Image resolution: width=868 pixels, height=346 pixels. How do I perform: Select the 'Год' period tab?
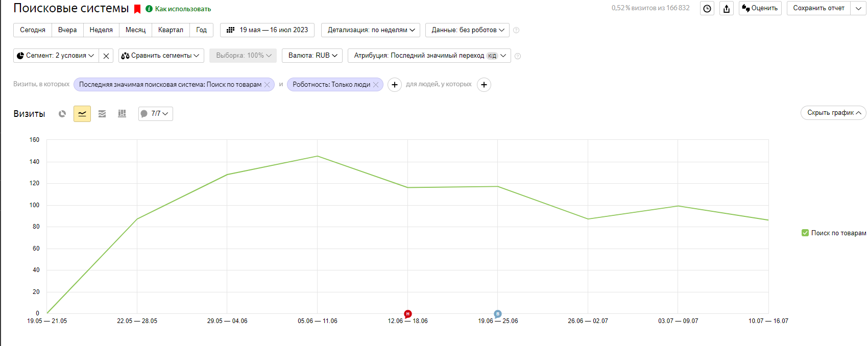pos(201,30)
